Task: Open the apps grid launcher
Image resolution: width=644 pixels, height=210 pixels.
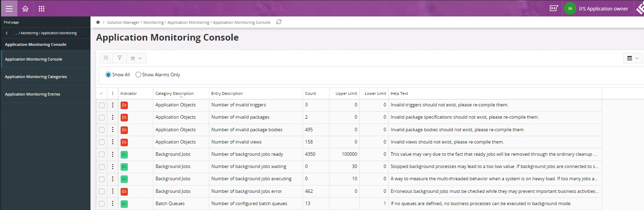Action: (42, 9)
